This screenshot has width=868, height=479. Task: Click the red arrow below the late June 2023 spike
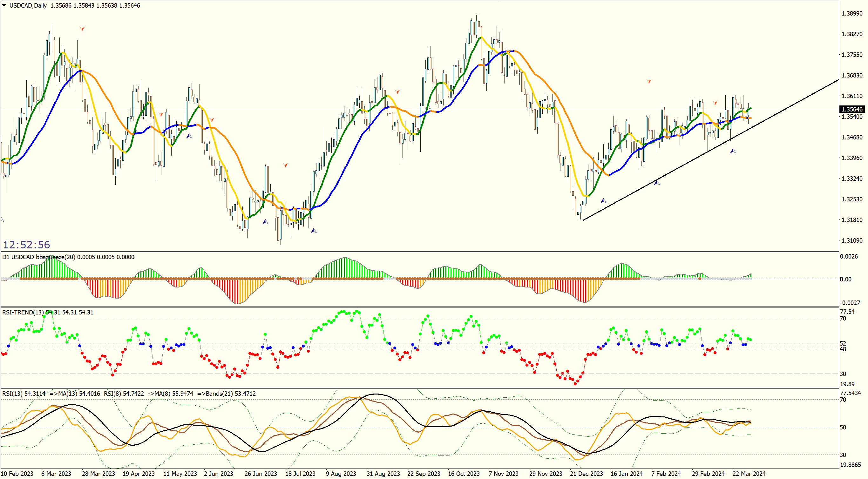(x=285, y=165)
